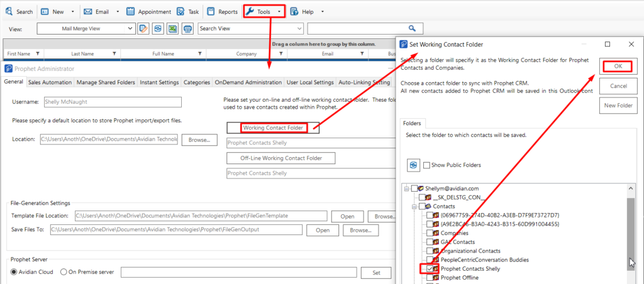This screenshot has width=644, height=284.
Task: Check the Prophet Offline checkbox
Action: (430, 278)
